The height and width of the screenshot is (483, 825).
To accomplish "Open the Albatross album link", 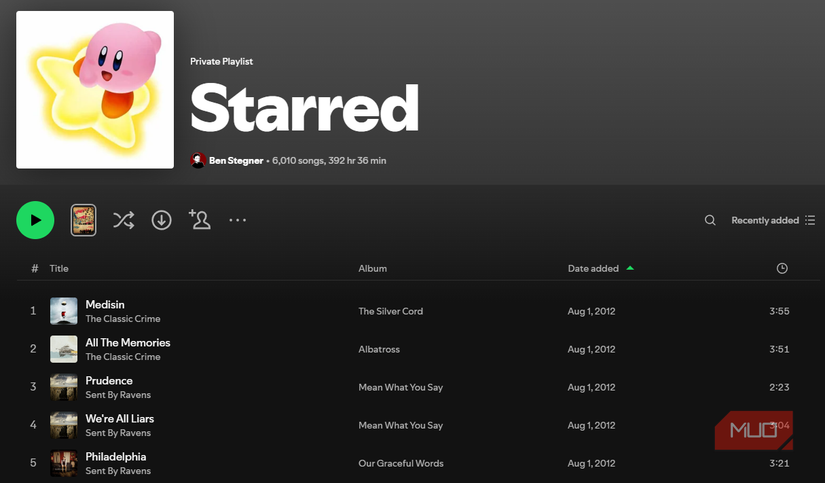I will click(379, 349).
